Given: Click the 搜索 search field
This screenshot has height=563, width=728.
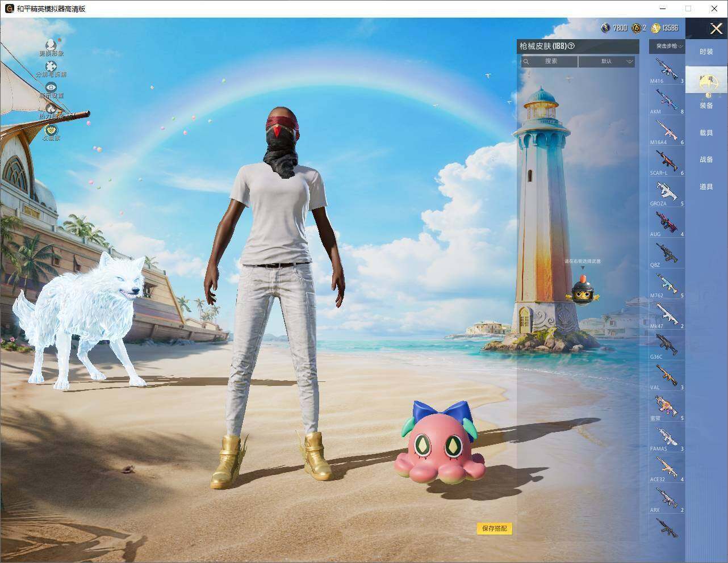Looking at the screenshot, I should tap(549, 61).
